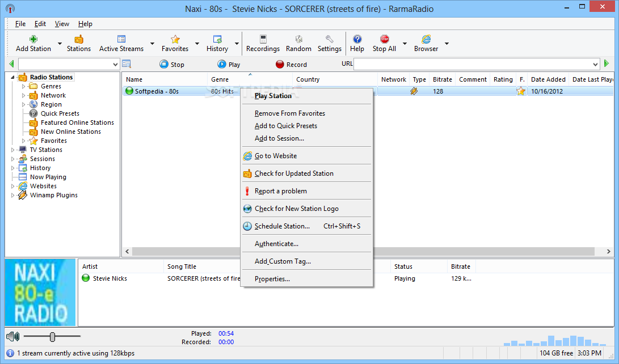The width and height of the screenshot is (619, 364).
Task: Select Quick Presets in tree
Action: 60,113
